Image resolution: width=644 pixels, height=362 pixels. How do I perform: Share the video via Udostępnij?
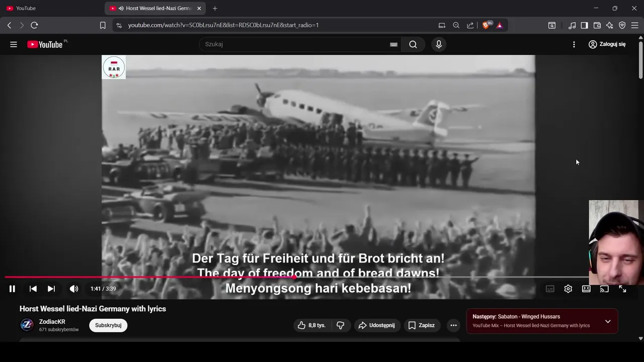(x=377, y=325)
